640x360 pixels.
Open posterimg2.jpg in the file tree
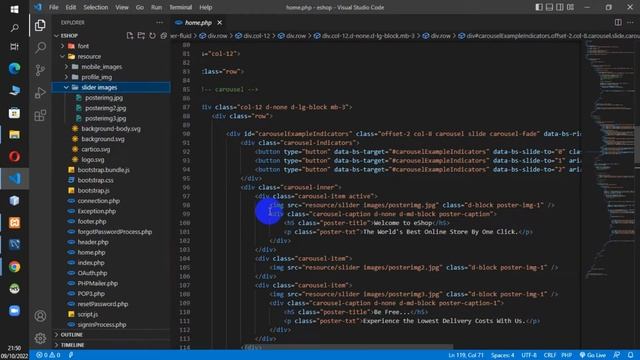(x=105, y=108)
